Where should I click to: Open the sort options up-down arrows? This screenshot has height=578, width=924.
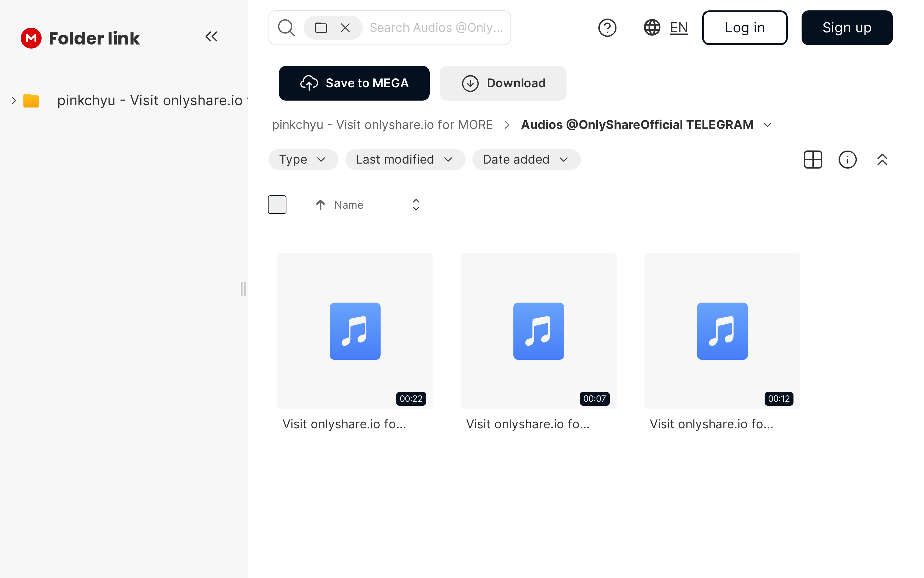[416, 205]
